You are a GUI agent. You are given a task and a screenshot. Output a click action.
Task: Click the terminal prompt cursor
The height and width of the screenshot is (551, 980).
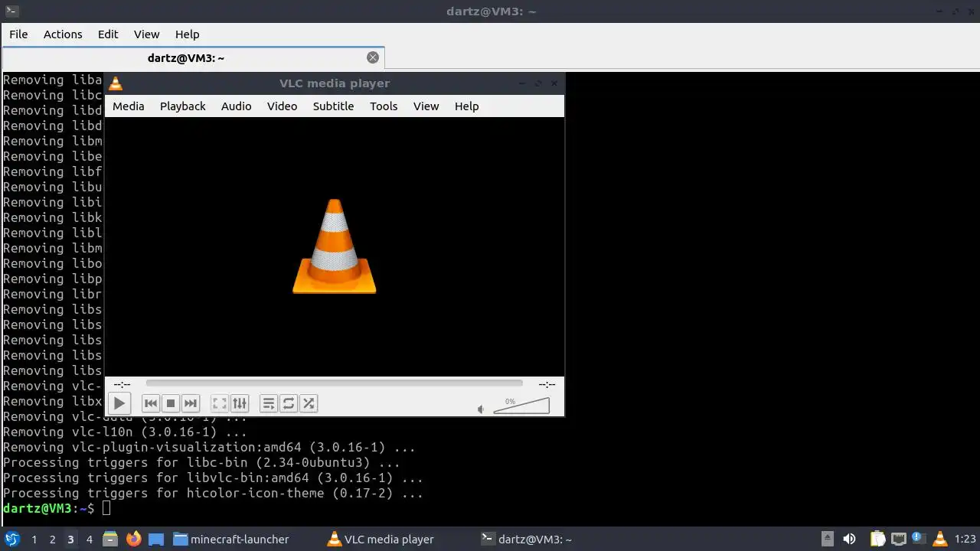[x=106, y=508]
